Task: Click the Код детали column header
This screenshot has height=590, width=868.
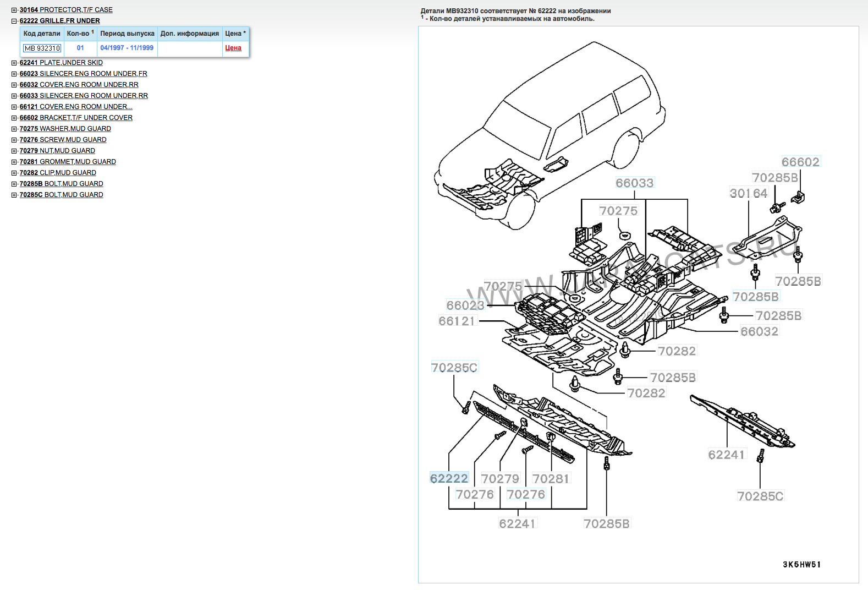Action: coord(42,34)
